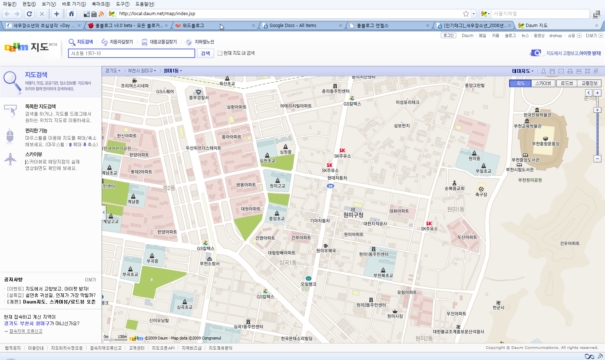Click the link-copy icon at map toolbar end
605x360 pixels.
[596, 71]
